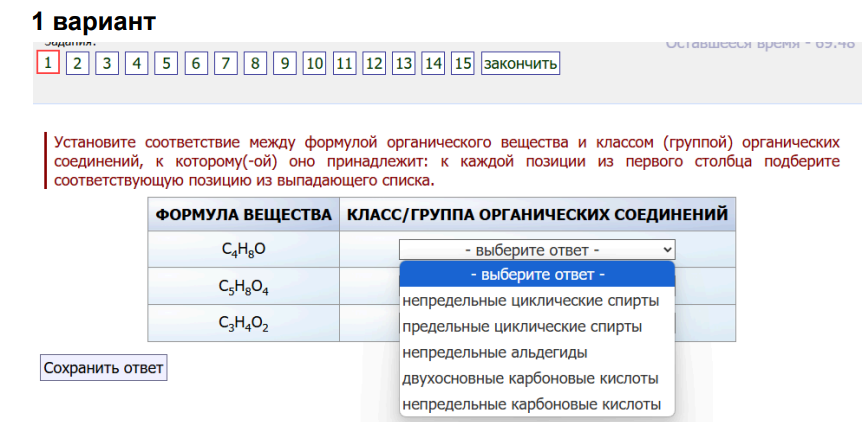Image resolution: width=866 pixels, height=422 pixels.
Task: Open question 12
Action: pos(373,64)
